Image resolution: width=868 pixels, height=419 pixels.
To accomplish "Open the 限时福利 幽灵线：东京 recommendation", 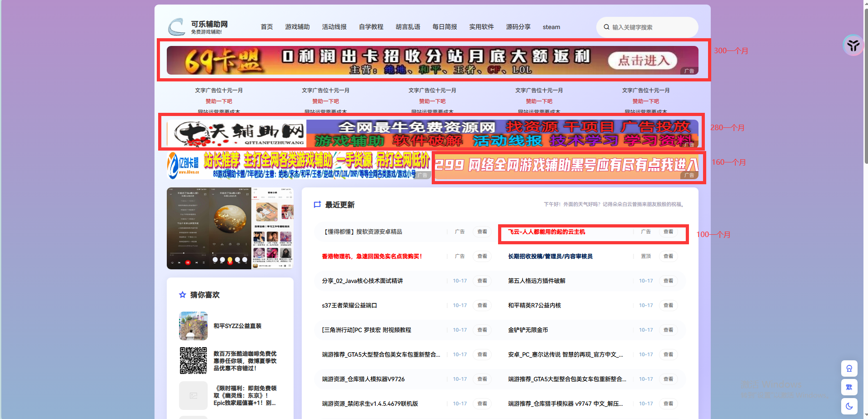I will (245, 395).
